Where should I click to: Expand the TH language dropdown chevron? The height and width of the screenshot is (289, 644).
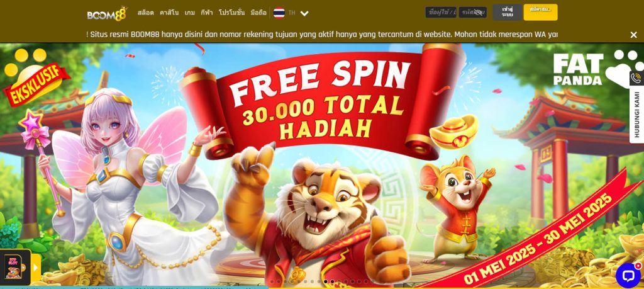[304, 13]
